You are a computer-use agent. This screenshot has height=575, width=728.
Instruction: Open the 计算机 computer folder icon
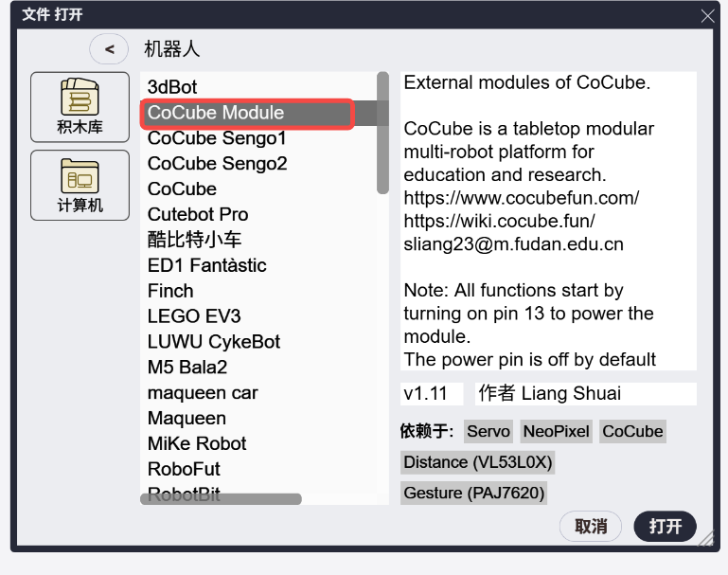(80, 185)
